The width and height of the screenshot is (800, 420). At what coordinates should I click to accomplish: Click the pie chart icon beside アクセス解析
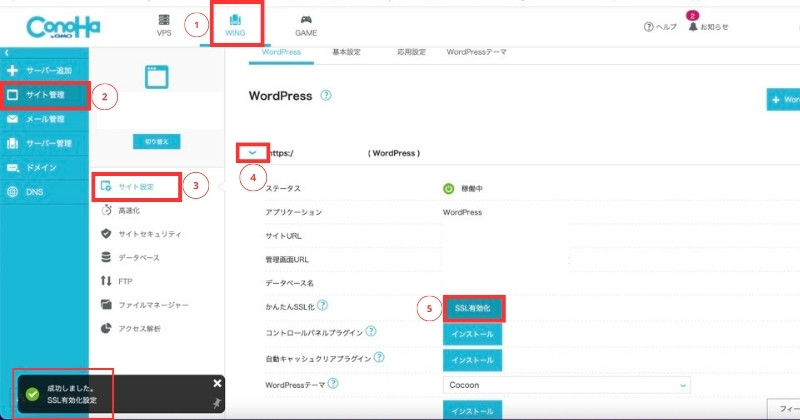pos(106,328)
